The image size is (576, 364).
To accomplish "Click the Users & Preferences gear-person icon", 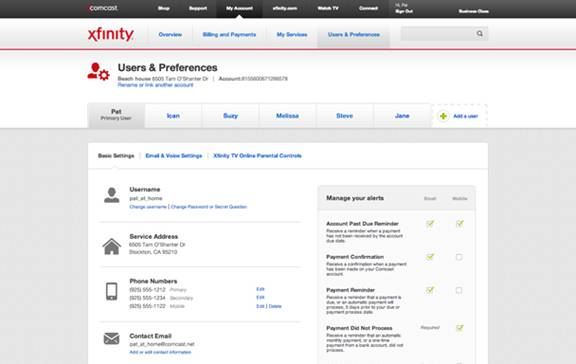I will coord(98,71).
